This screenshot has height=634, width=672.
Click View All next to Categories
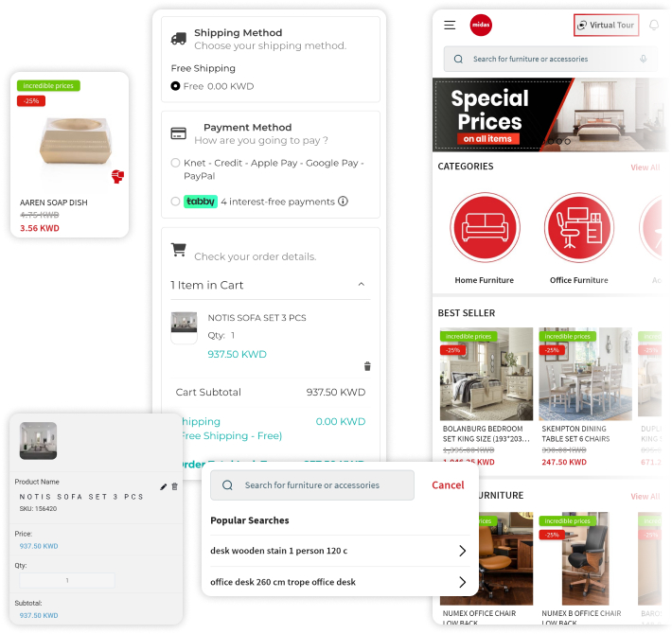click(645, 167)
